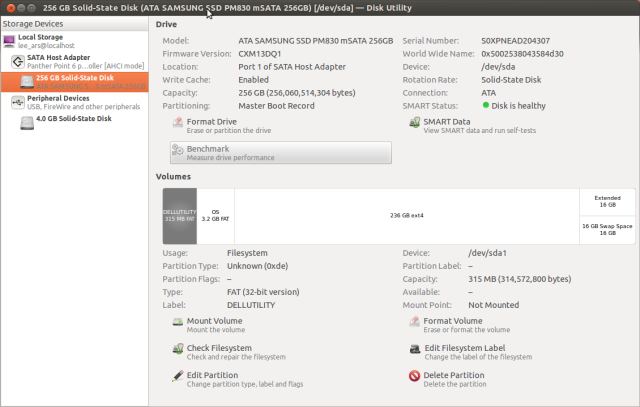Image resolution: width=640 pixels, height=407 pixels.
Task: Click the /dev/sda1 device value
Action: (x=487, y=253)
